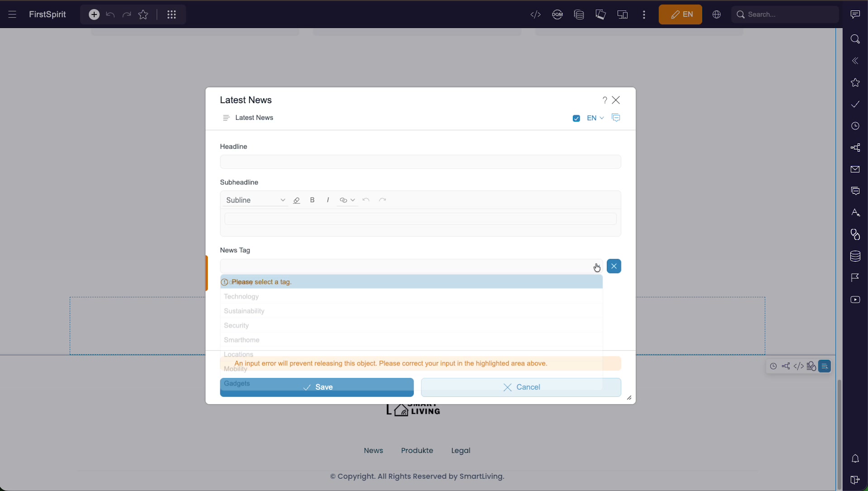Screen dimensions: 868x491
Task: Toggle the language checkbox beside EN
Action: (x=576, y=118)
